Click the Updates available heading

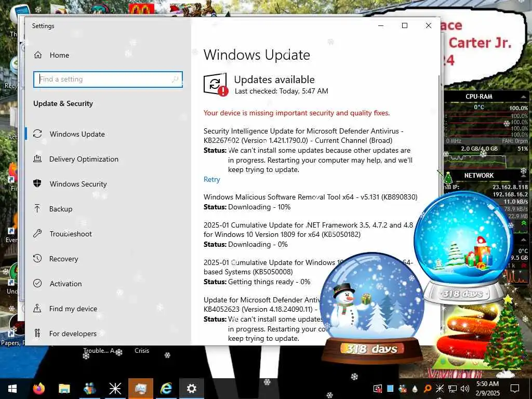pyautogui.click(x=274, y=79)
